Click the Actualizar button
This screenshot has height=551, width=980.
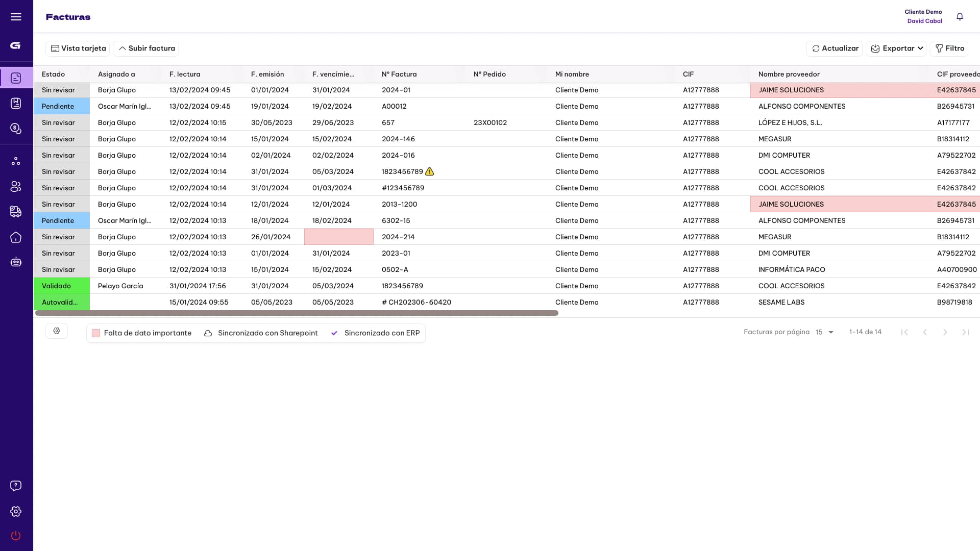click(x=835, y=48)
